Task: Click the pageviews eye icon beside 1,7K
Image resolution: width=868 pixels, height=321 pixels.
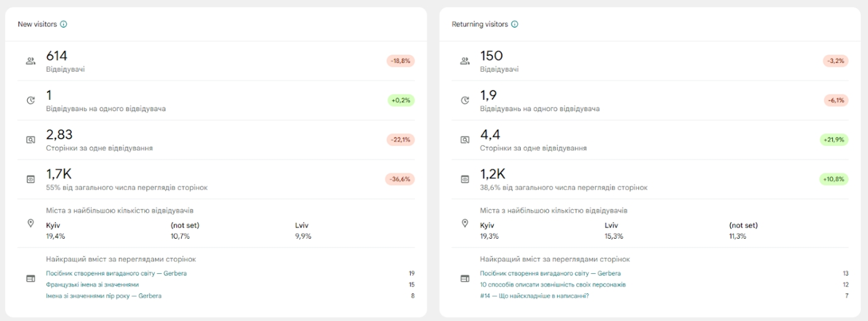Action: tap(30, 179)
